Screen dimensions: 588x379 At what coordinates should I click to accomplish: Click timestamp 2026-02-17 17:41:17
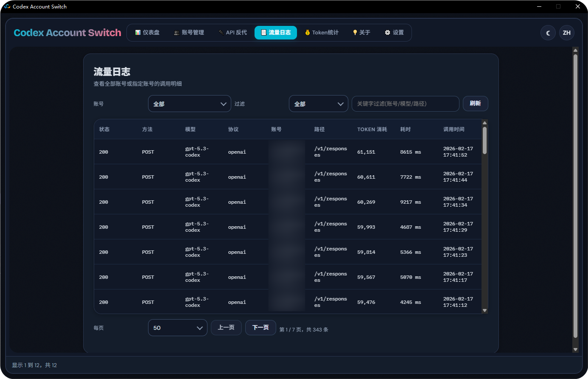point(458,277)
